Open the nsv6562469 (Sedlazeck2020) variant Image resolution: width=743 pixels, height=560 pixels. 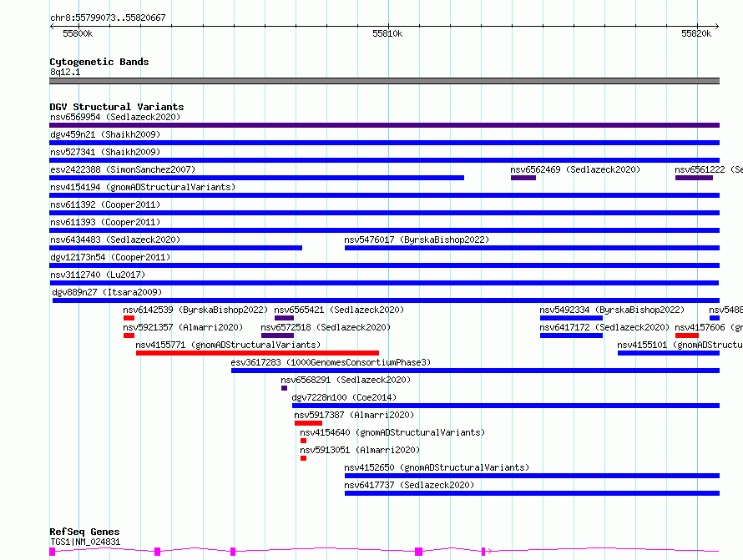point(575,169)
